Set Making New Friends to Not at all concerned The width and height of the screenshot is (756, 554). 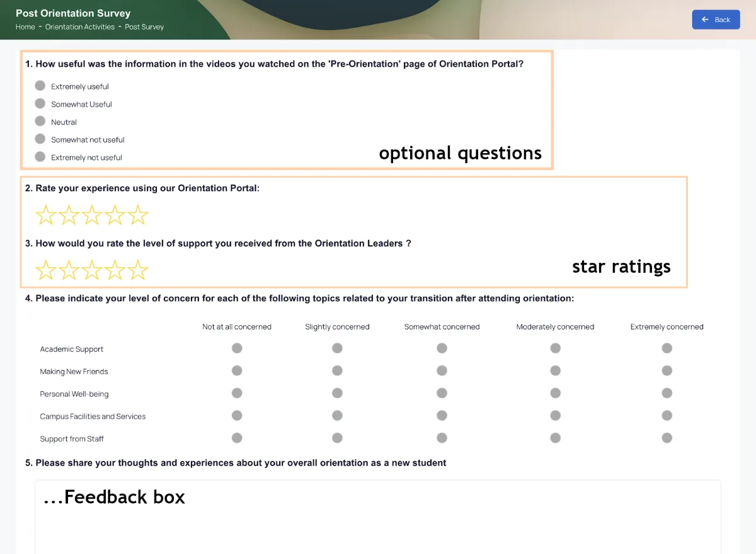(237, 371)
